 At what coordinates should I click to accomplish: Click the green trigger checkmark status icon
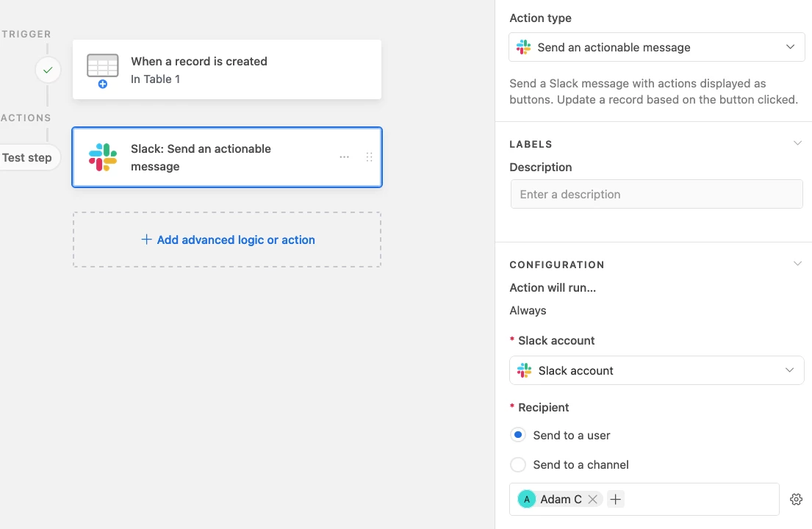[x=48, y=70]
